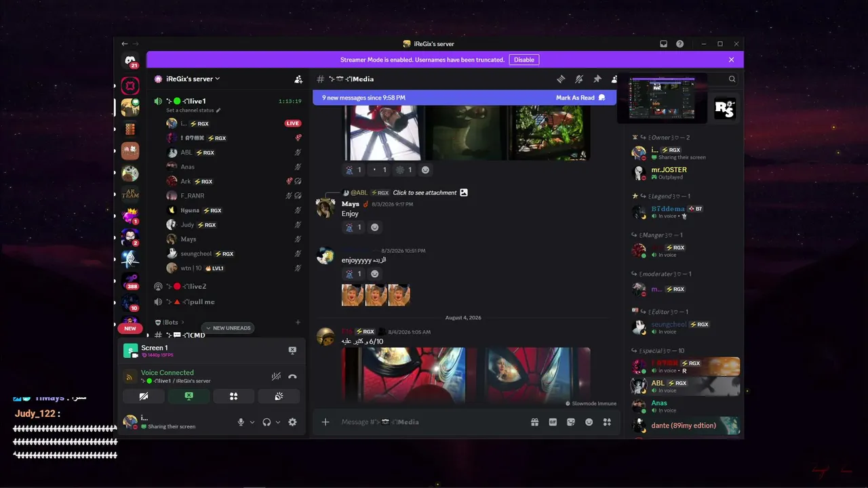Open B7ddema in member list
The width and height of the screenshot is (868, 488).
point(685,212)
